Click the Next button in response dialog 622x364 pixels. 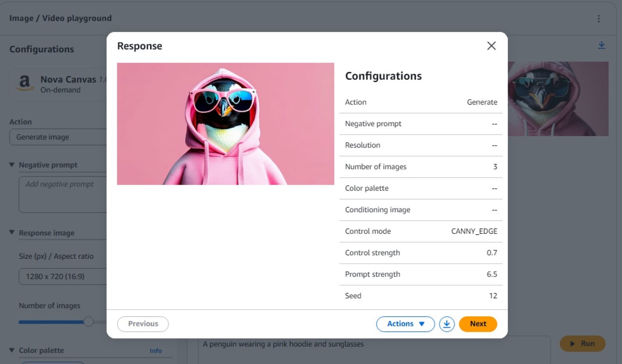478,324
